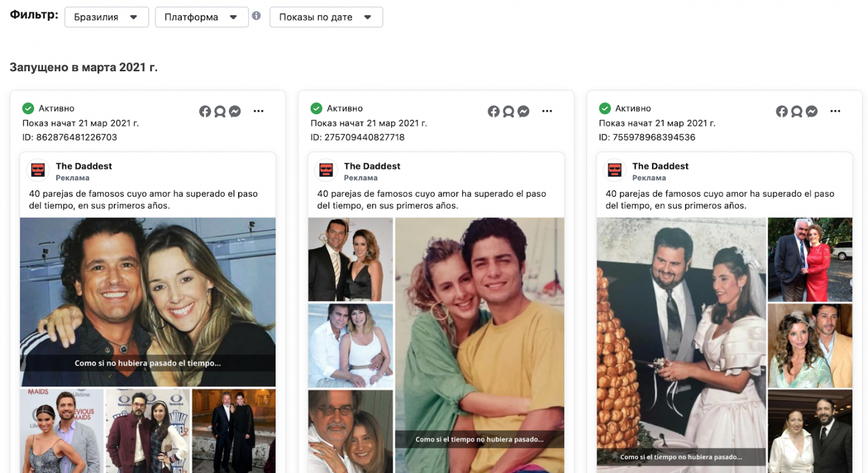Click green active checkmark on ad 862876481226703
The height and width of the screenshot is (473, 868).
(28, 108)
